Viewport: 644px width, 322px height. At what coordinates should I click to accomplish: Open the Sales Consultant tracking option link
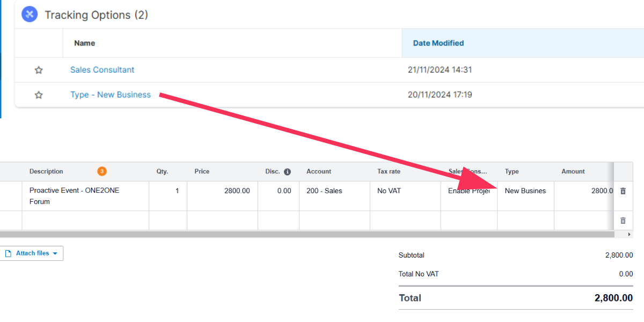point(102,70)
